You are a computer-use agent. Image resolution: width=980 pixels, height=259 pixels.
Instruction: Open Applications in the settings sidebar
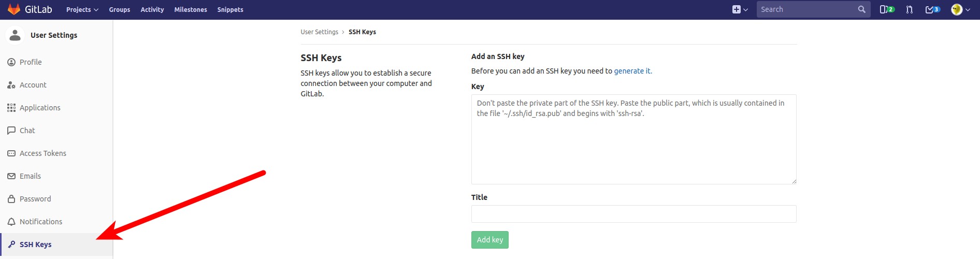tap(40, 108)
